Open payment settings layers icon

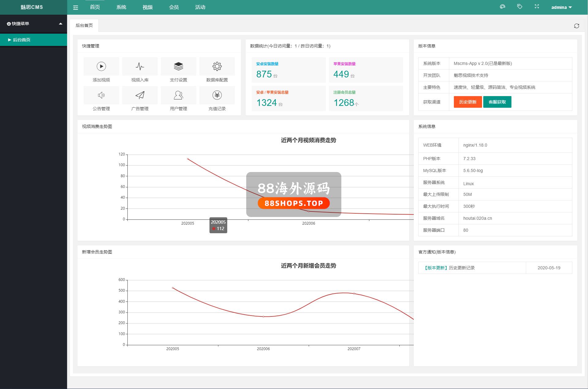pos(179,66)
